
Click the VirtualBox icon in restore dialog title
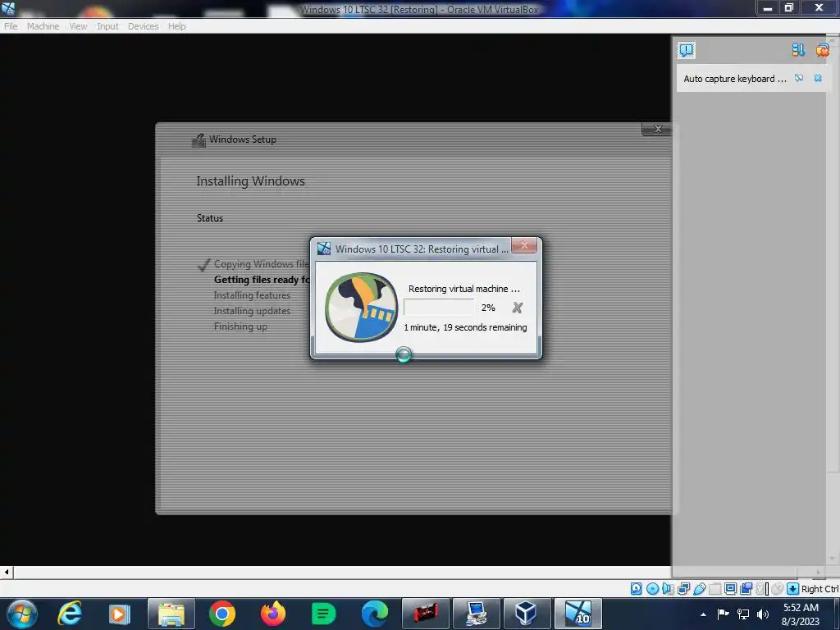pyautogui.click(x=323, y=249)
